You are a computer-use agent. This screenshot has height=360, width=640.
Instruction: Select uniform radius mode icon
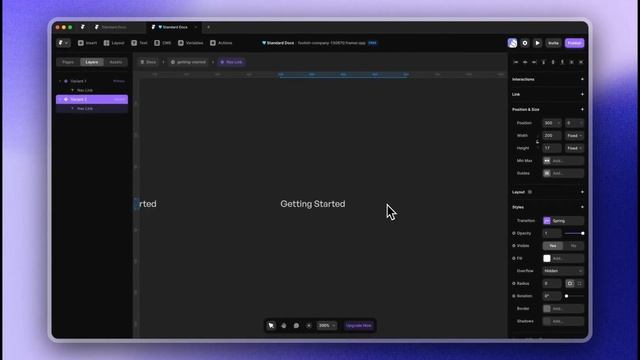click(x=570, y=283)
